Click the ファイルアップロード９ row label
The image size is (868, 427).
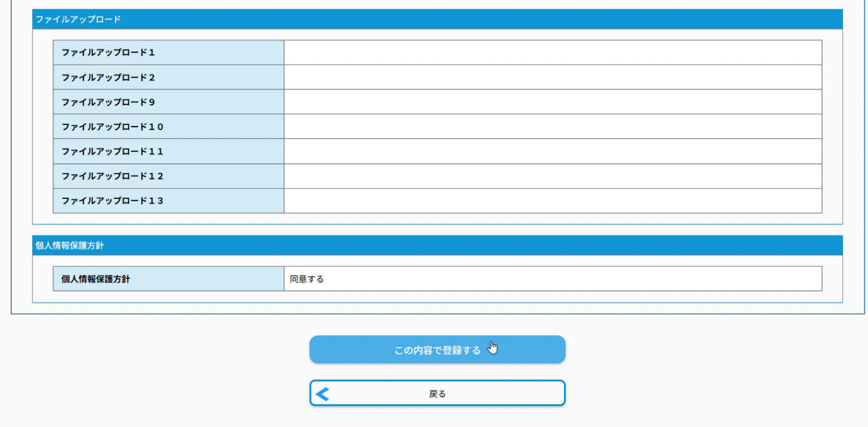click(x=108, y=102)
